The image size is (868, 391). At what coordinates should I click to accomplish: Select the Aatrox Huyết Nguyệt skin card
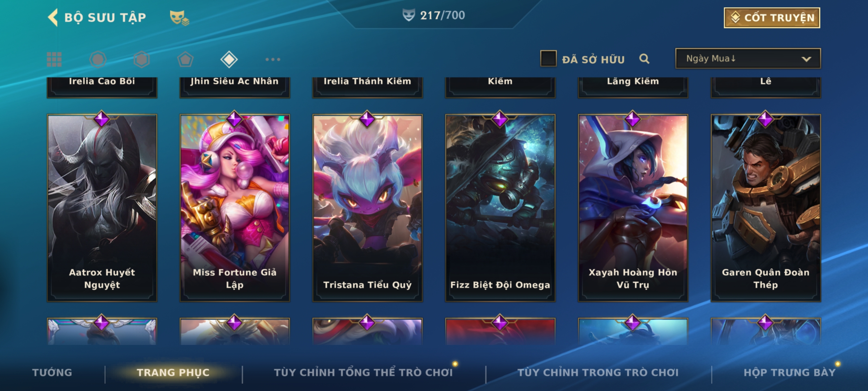(102, 208)
